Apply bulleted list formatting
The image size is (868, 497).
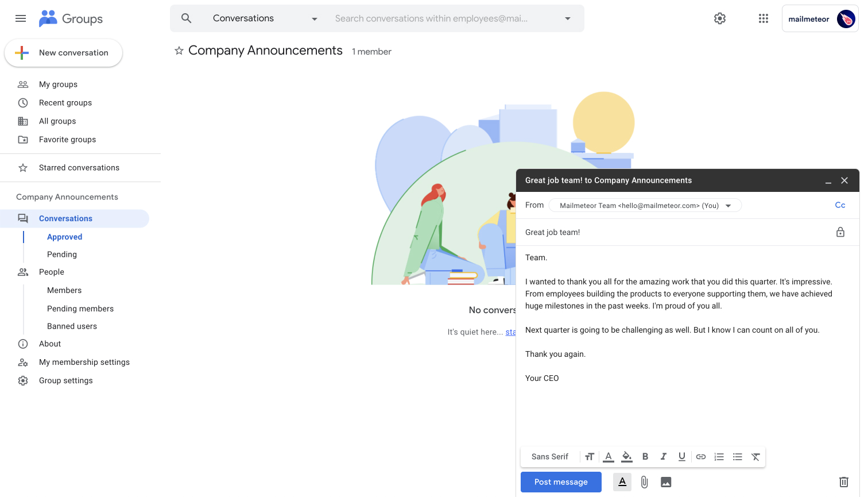point(737,456)
